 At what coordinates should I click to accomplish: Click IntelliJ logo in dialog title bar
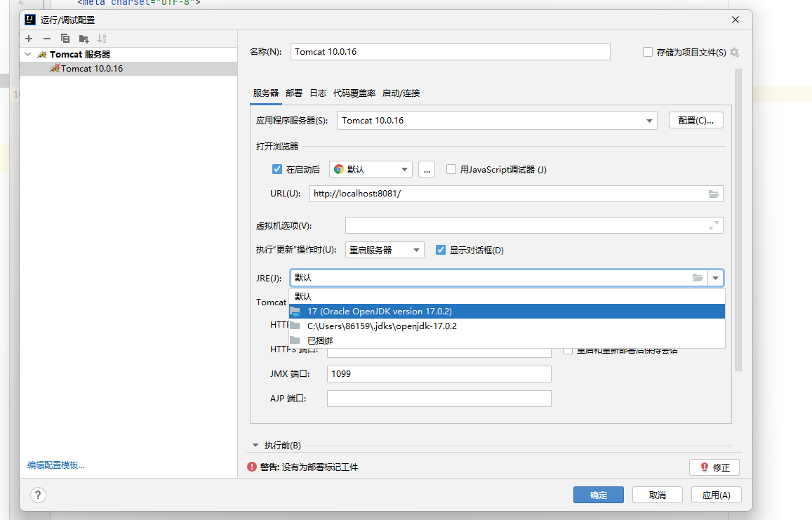click(30, 20)
